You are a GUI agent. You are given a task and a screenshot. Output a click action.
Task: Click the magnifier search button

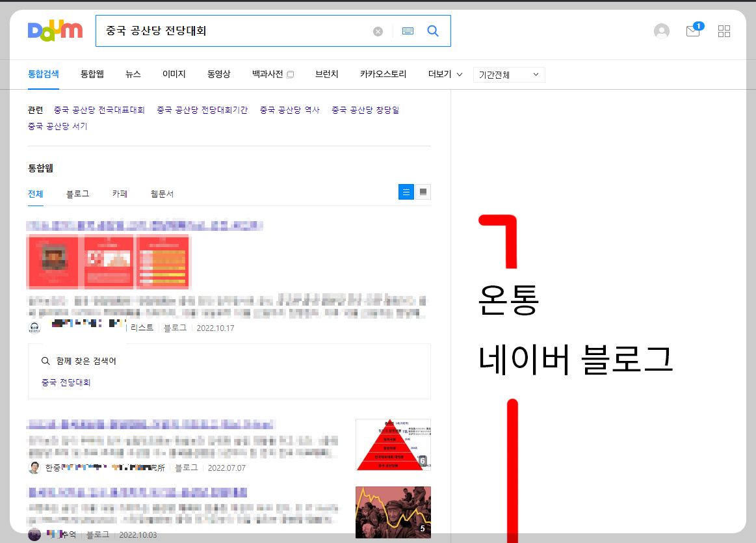433,31
